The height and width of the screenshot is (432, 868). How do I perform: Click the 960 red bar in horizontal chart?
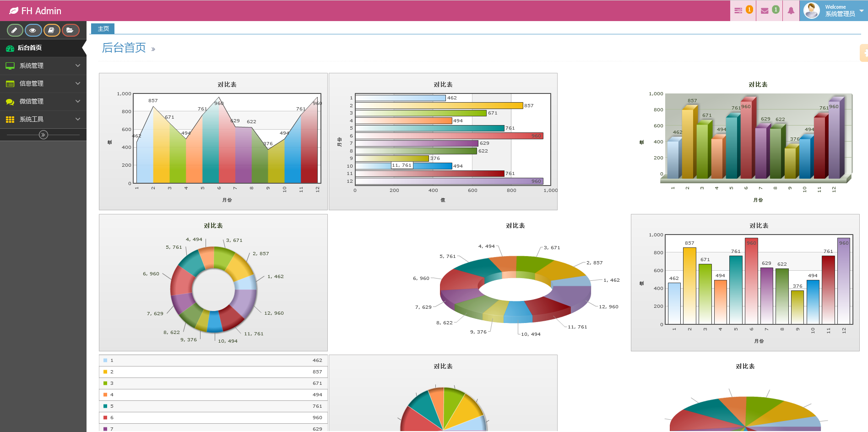point(449,136)
